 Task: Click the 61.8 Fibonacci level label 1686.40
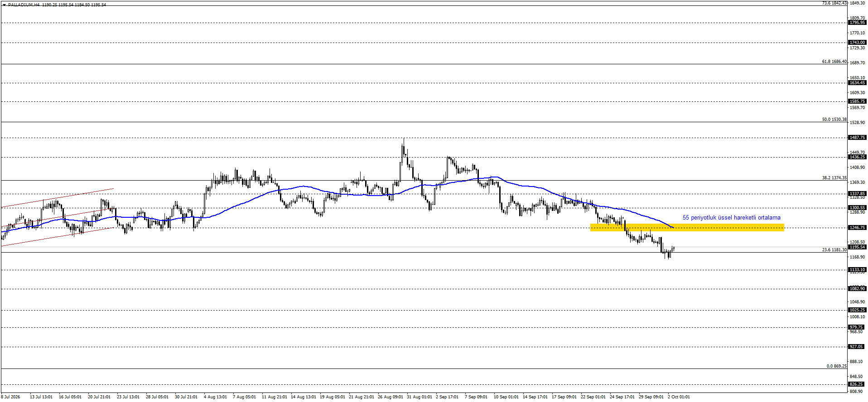[834, 62]
